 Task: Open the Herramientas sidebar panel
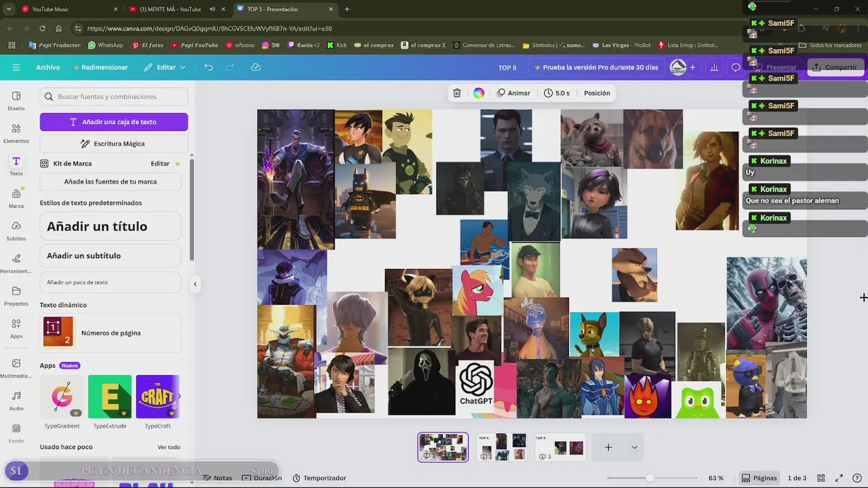(x=16, y=263)
